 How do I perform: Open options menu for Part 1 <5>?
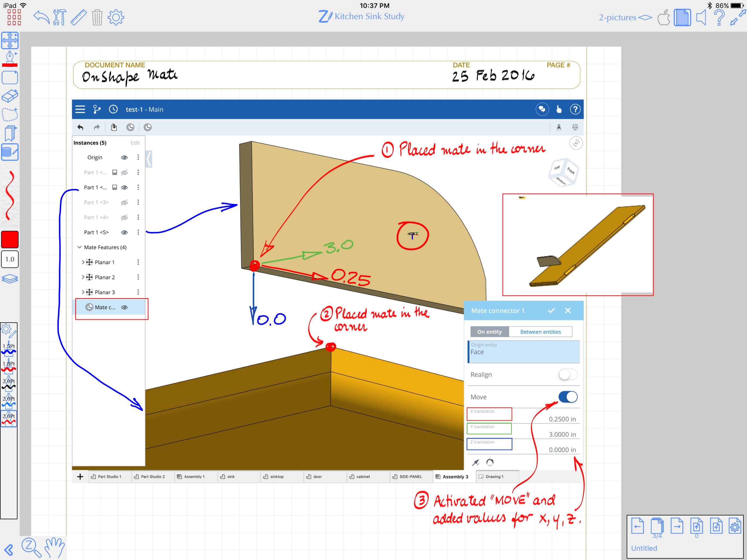click(138, 232)
